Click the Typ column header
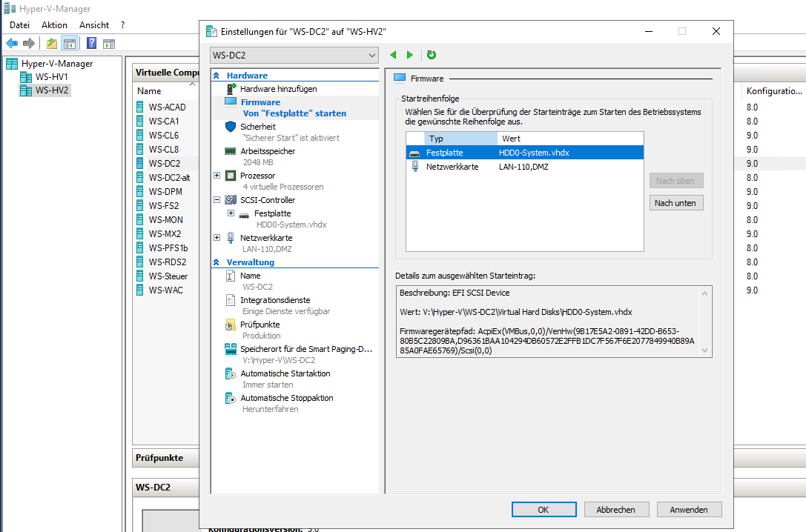806x532 pixels. (x=460, y=139)
